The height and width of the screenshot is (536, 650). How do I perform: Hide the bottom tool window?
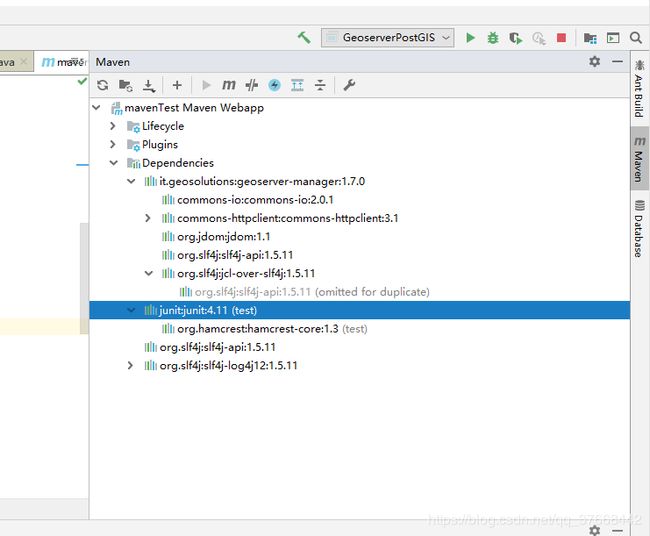coord(617,531)
